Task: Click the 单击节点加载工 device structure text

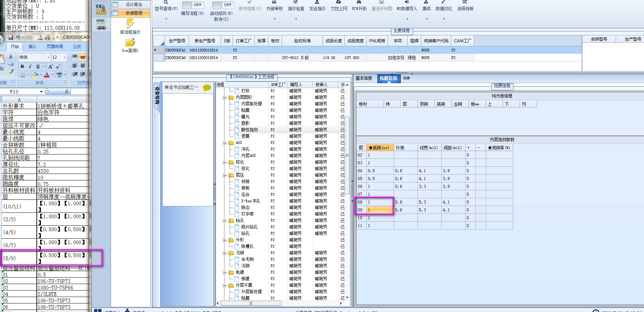Action: [x=181, y=88]
